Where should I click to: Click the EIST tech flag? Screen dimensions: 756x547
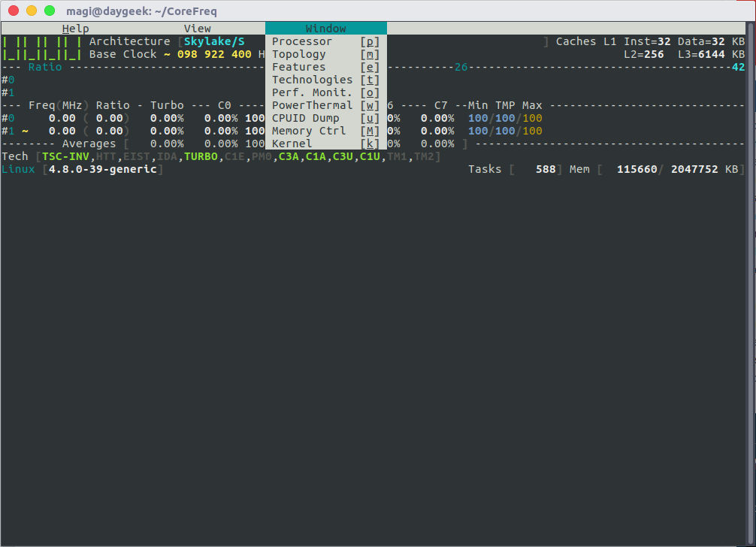(x=137, y=156)
